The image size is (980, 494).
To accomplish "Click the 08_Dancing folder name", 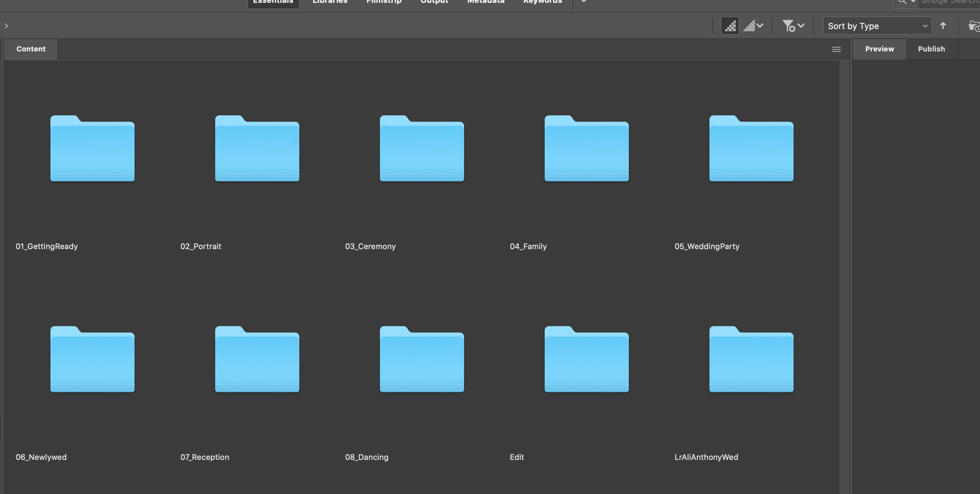I will click(366, 457).
